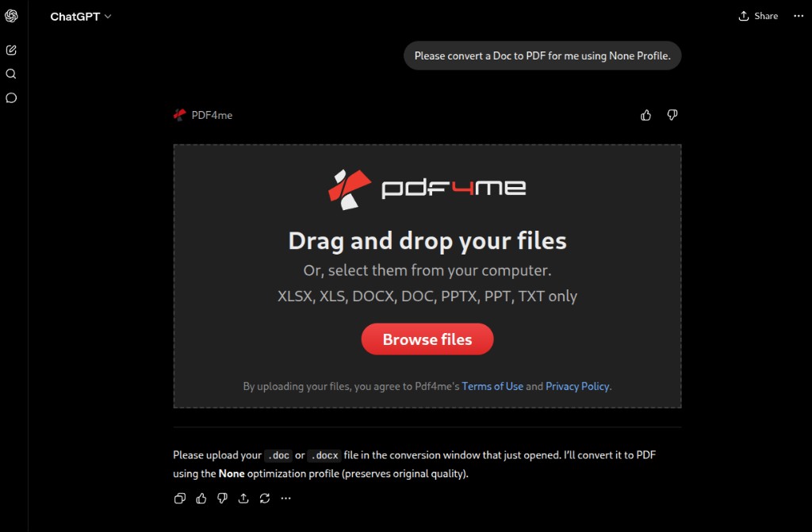Open the chat bubble sidebar icon

[11, 98]
